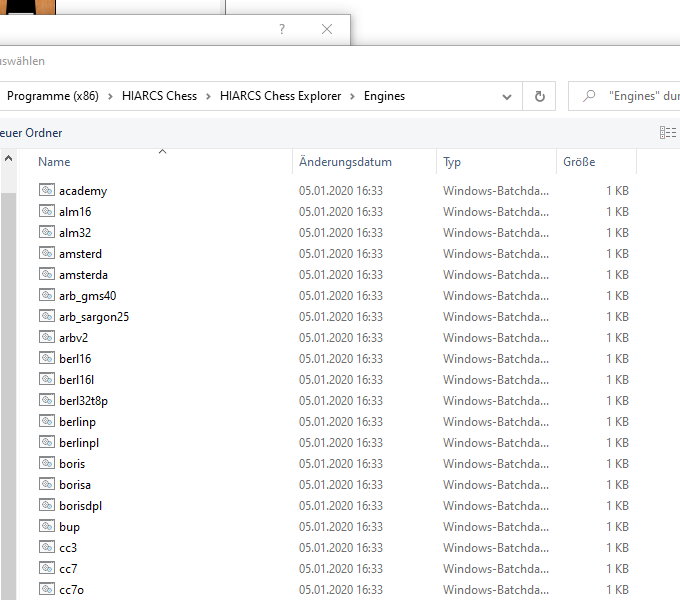Screen dimensions: 680x600
Task: Click the navigation pane scroll-up arrow
Action: coord(8,159)
